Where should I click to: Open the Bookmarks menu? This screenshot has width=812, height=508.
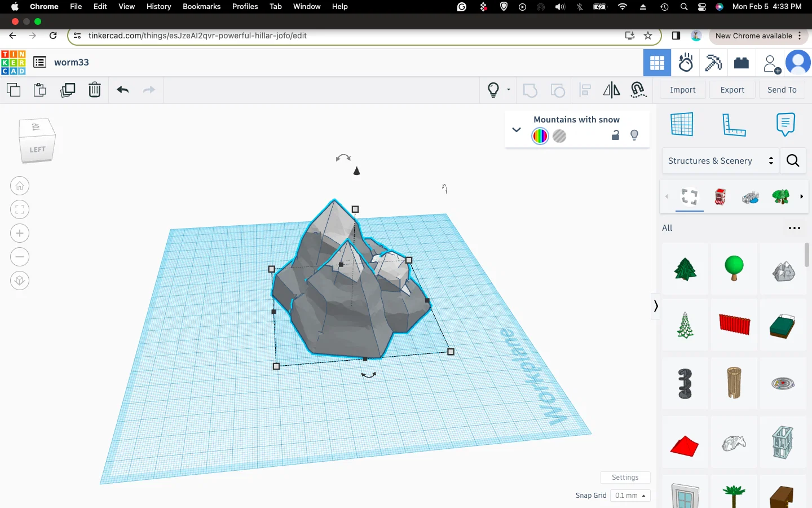pos(201,6)
